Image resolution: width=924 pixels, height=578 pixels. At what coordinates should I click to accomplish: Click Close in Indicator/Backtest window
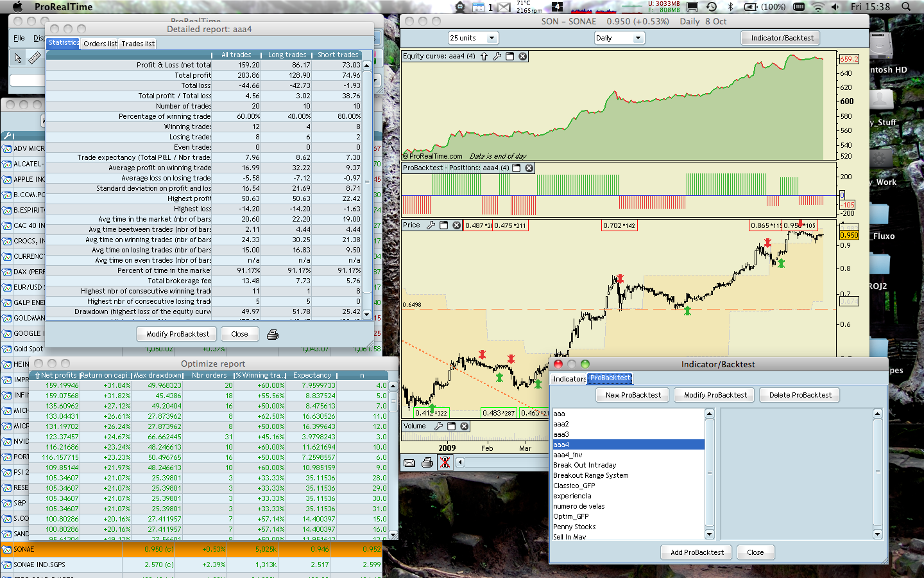(x=755, y=552)
